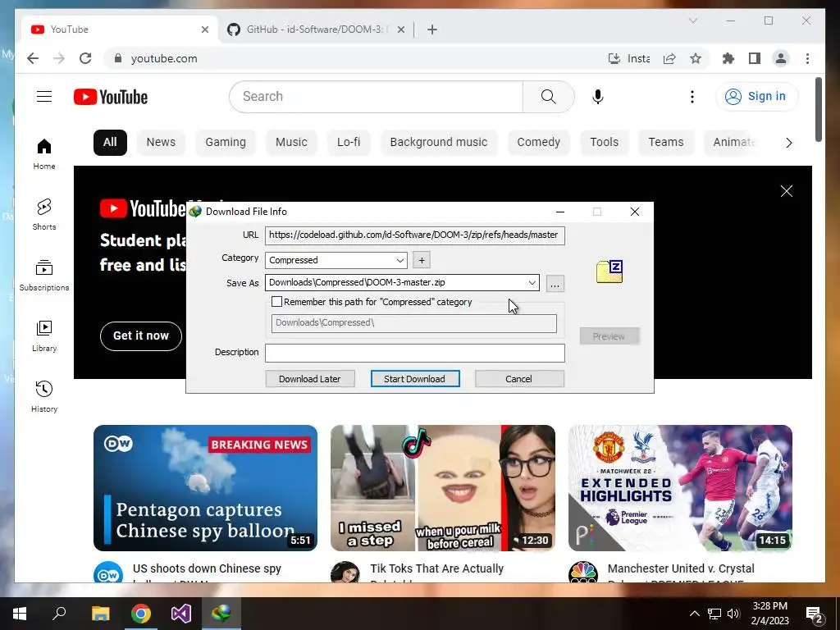The image size is (840, 630).
Task: Open the Windows Start menu
Action: (20, 614)
